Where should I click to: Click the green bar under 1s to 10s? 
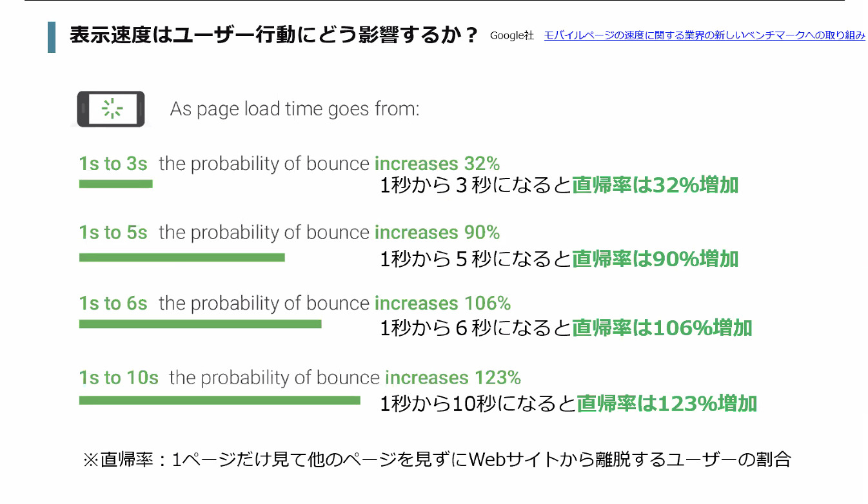pos(219,400)
